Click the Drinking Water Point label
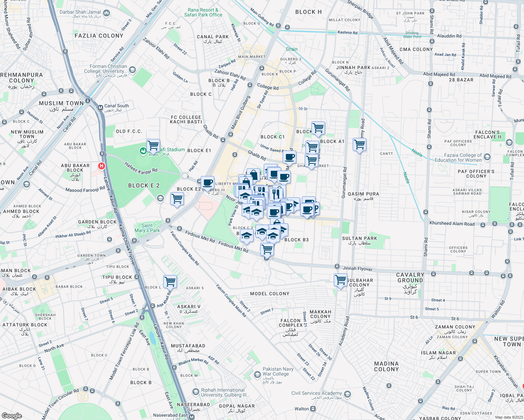This screenshot has height=420, width=524. click(412, 35)
